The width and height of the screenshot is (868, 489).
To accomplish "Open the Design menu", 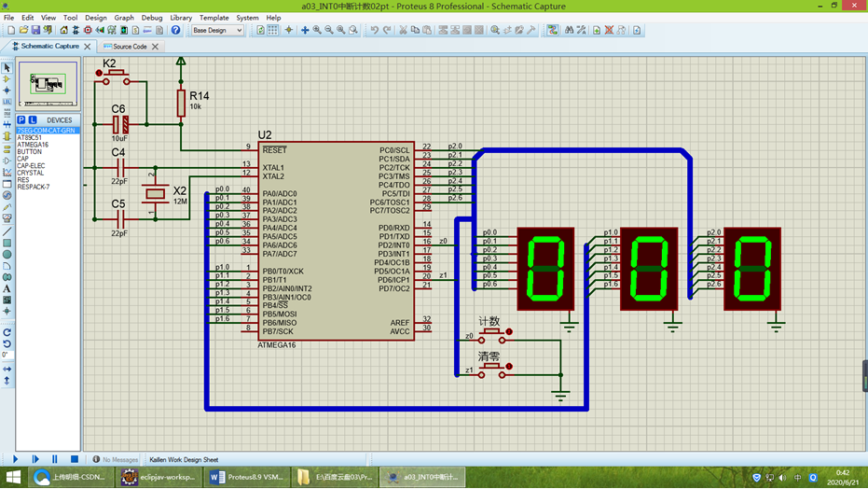I will pos(95,18).
